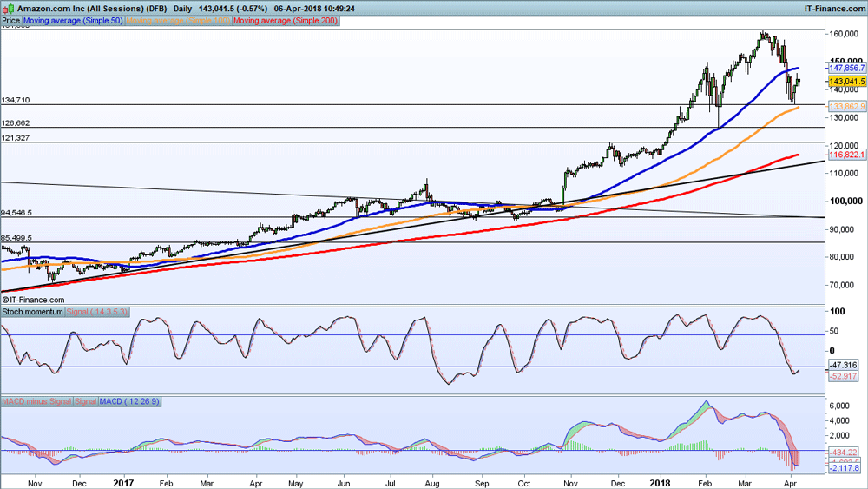This screenshot has width=868, height=489.
Task: Click the 134,710 horizontal level label
Action: (x=16, y=100)
